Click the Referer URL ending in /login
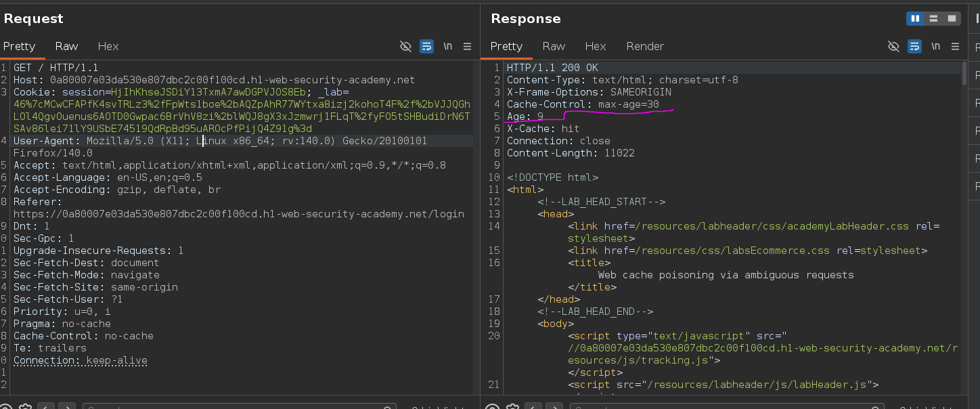This screenshot has height=409, width=980. (x=239, y=214)
